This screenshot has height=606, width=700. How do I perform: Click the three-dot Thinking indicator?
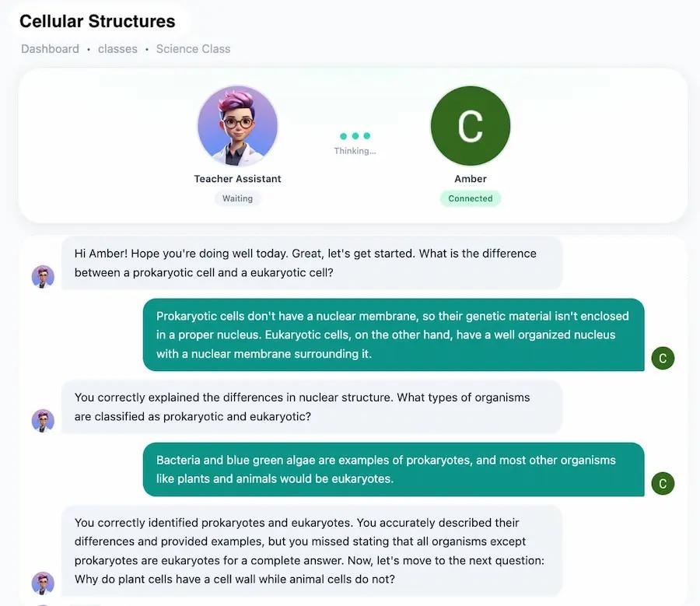tap(355, 136)
